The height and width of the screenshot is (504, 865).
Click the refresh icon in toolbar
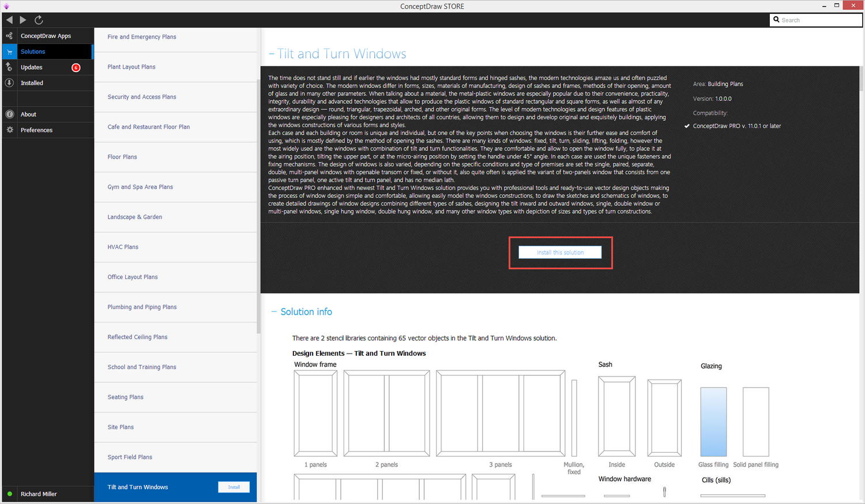pos(39,20)
